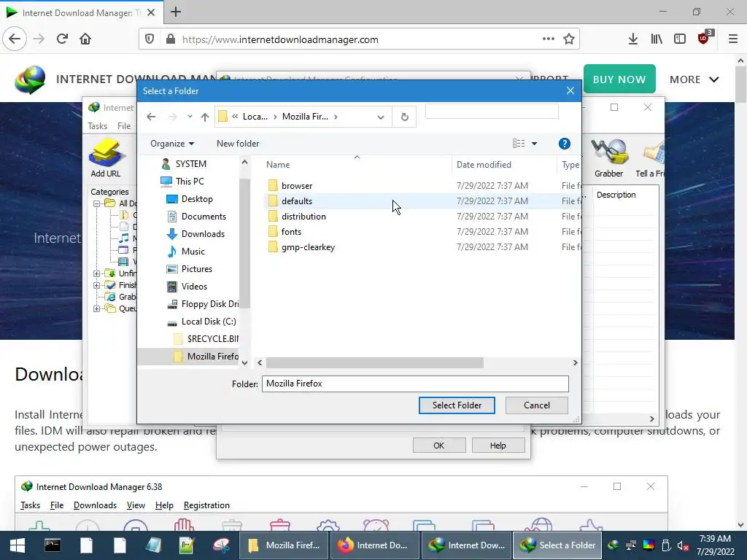
Task: Collapse All Downloads category tree
Action: pyautogui.click(x=96, y=203)
